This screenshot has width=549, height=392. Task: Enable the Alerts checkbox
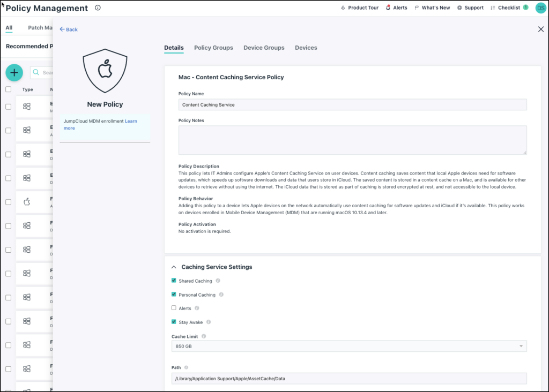tap(174, 308)
